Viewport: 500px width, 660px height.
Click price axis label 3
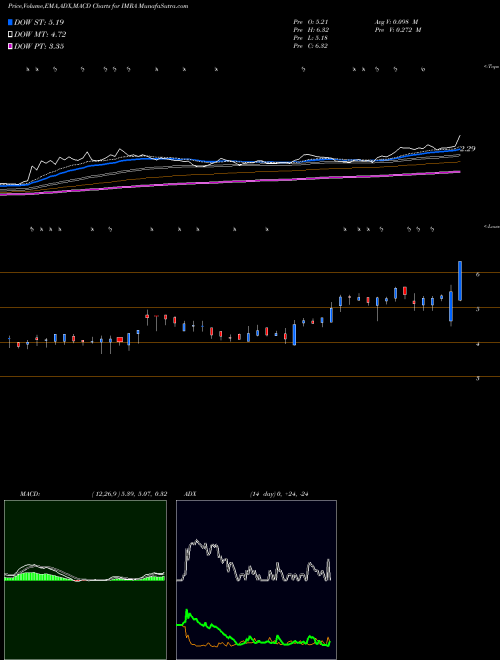coord(477,378)
